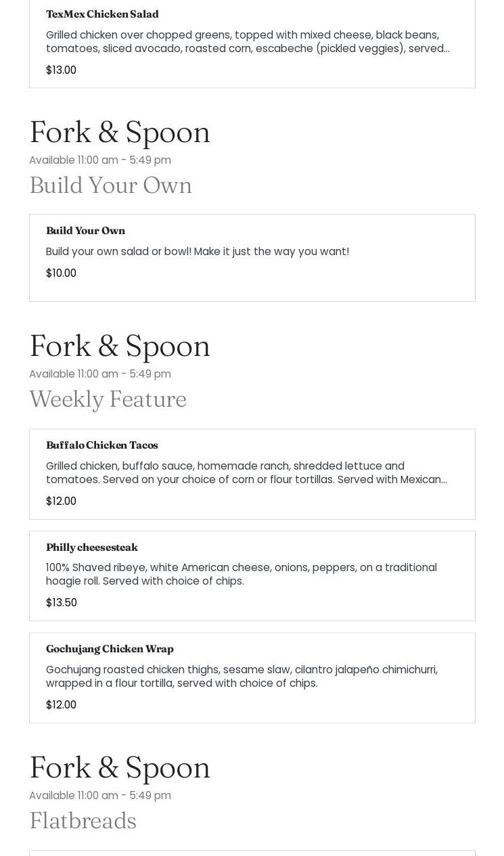Open the Gochujang Chicken Wrap item

(x=110, y=649)
